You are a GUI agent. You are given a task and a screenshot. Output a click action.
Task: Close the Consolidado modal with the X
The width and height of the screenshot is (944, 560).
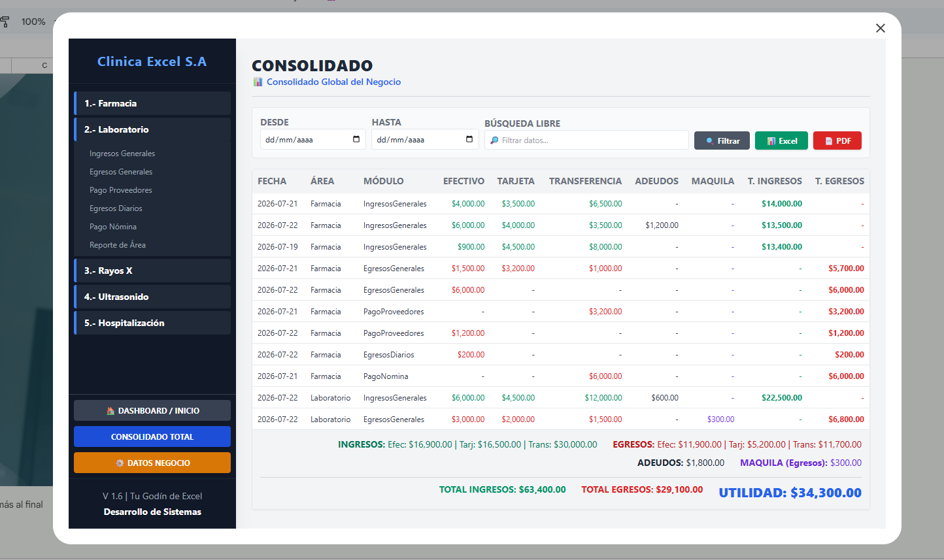881,28
